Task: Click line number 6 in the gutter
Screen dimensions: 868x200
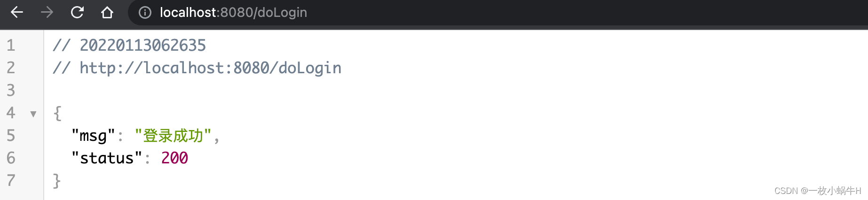Action: tap(11, 158)
